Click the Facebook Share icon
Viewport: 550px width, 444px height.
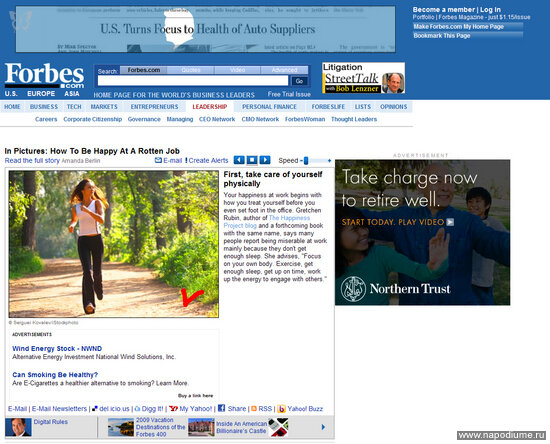coord(221,408)
